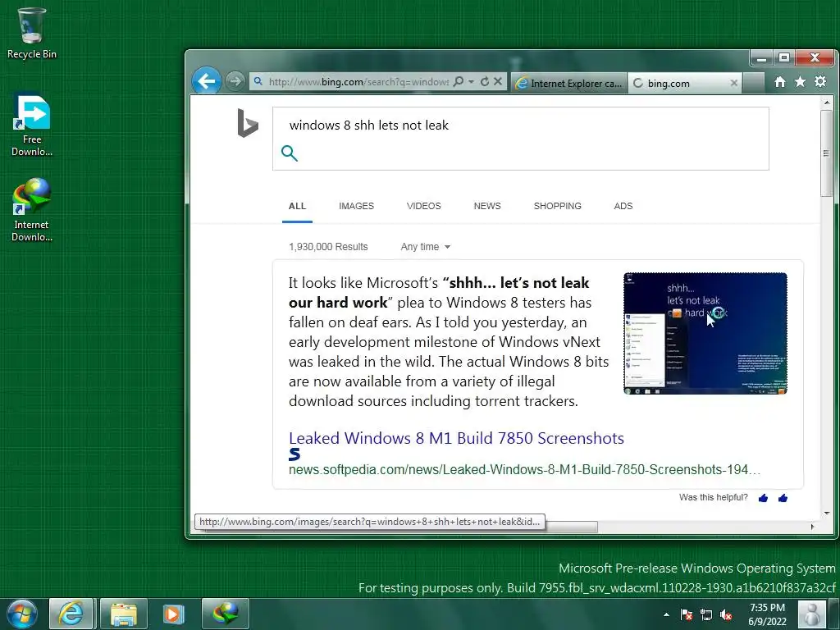Open the Windows Start orb
This screenshot has height=630, width=840.
click(x=22, y=614)
